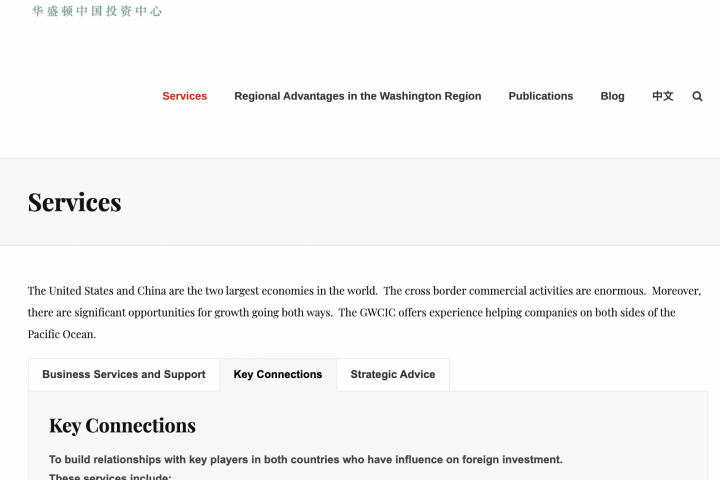
Task: Open Services in the navigation menu
Action: [185, 96]
